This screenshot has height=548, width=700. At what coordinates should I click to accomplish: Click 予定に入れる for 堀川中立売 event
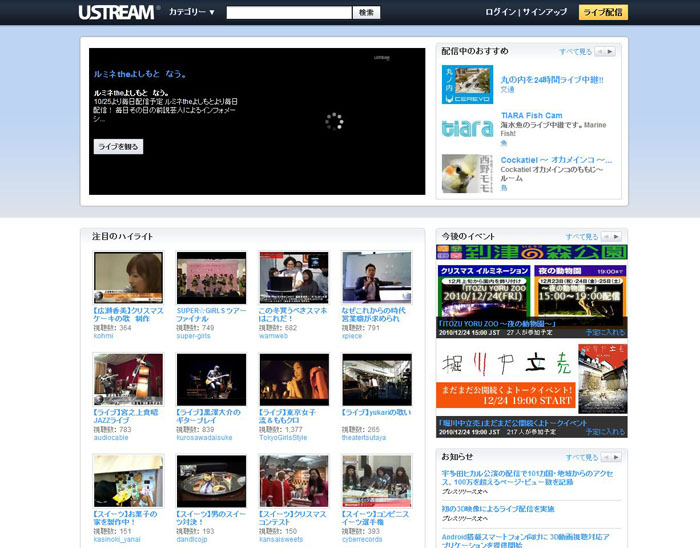pyautogui.click(x=605, y=432)
